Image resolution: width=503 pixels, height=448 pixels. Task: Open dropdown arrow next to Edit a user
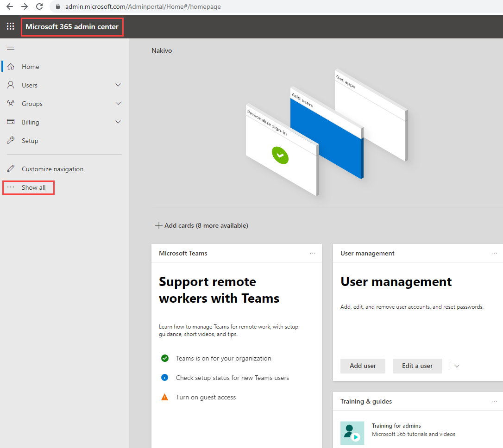click(457, 366)
